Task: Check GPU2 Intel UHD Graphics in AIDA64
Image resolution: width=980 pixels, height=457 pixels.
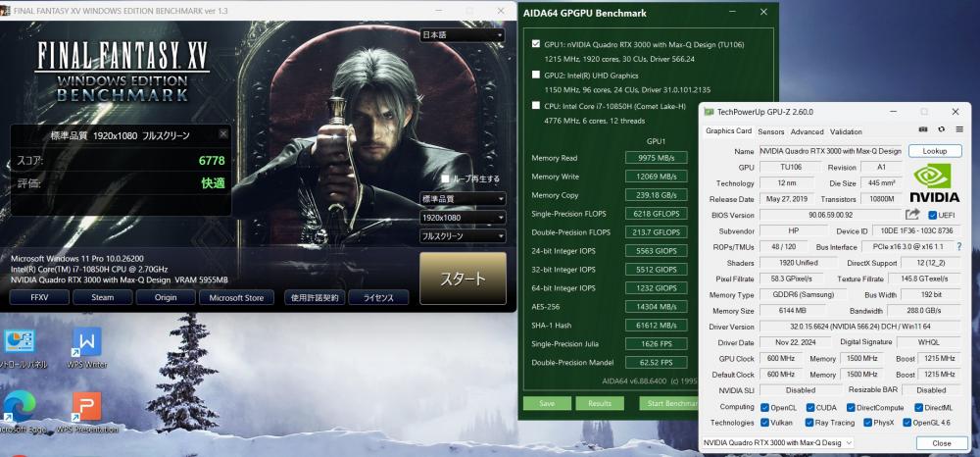Action: click(x=536, y=75)
